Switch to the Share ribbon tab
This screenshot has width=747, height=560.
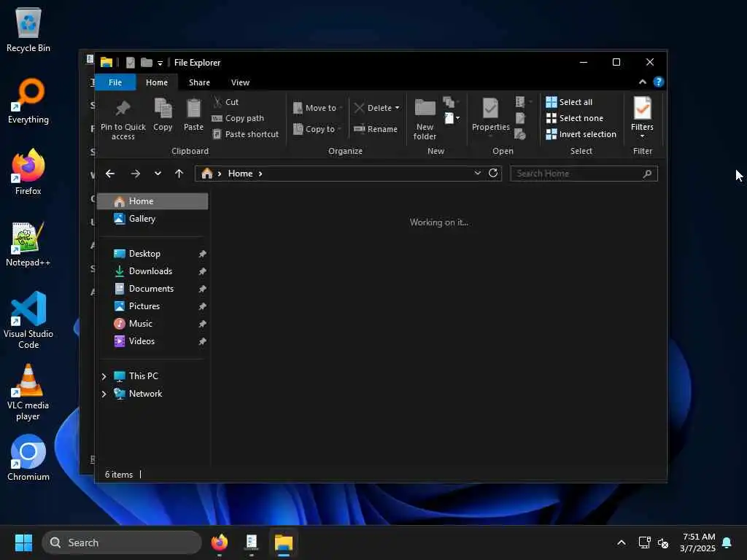(x=199, y=82)
